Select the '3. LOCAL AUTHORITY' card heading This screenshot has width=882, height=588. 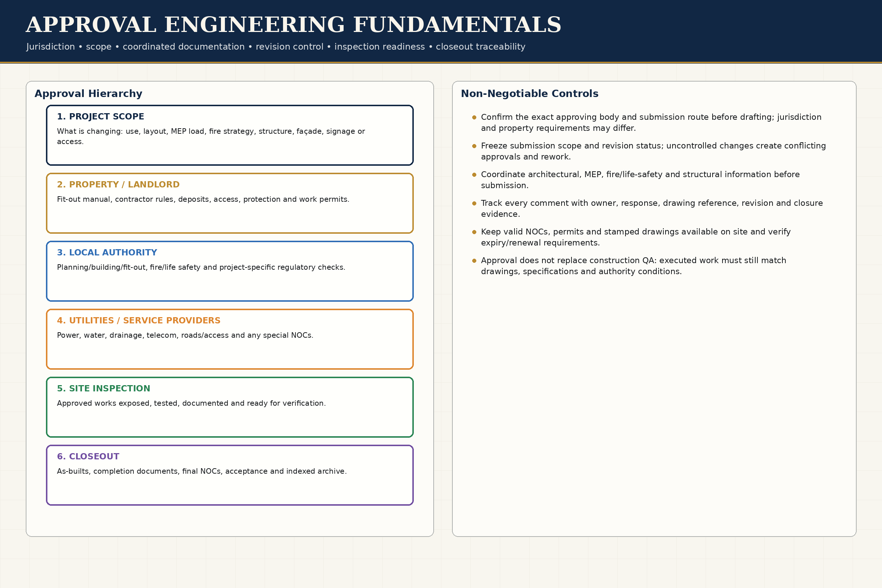pos(107,252)
